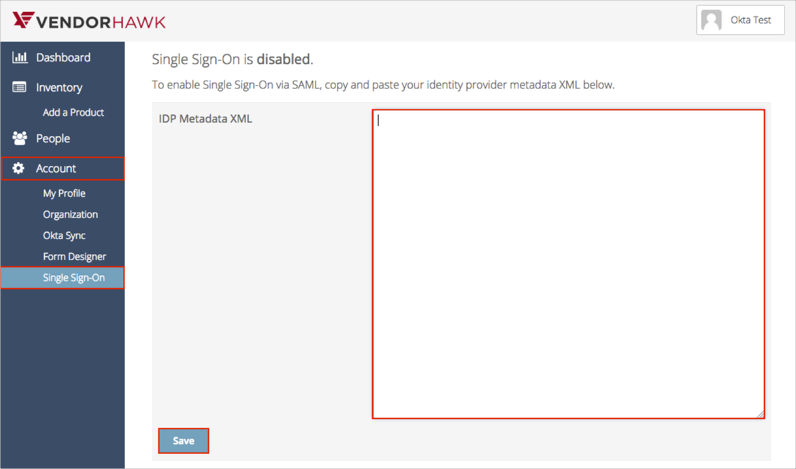Viewport: 796px width, 469px height.
Task: Open the Form Designer
Action: [74, 256]
